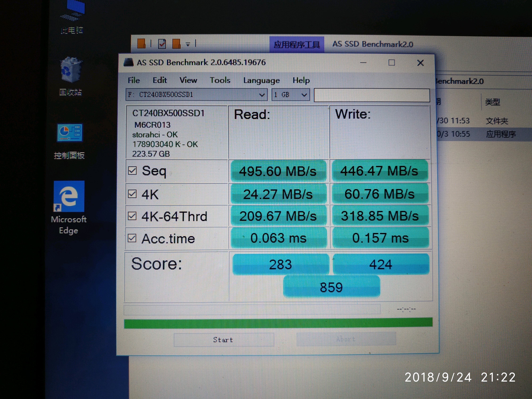Open the Control Panel desktop icon
This screenshot has height=399, width=532.
click(70, 141)
